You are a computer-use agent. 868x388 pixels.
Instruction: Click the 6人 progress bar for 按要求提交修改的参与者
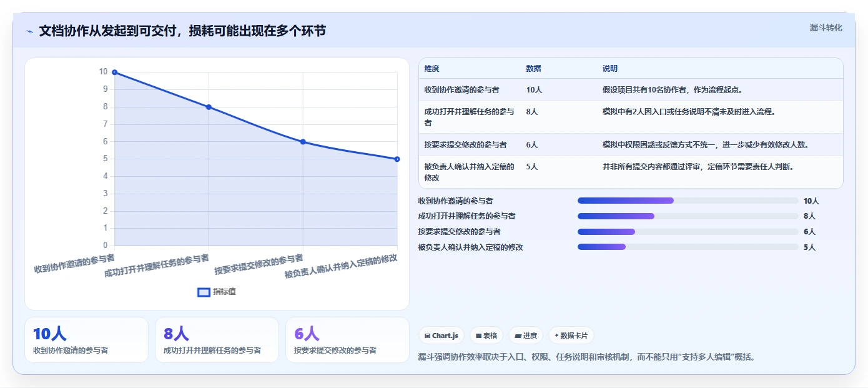(688, 232)
